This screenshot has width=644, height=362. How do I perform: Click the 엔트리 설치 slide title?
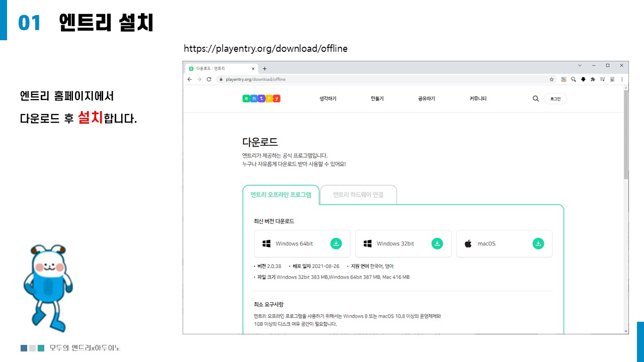click(x=106, y=22)
